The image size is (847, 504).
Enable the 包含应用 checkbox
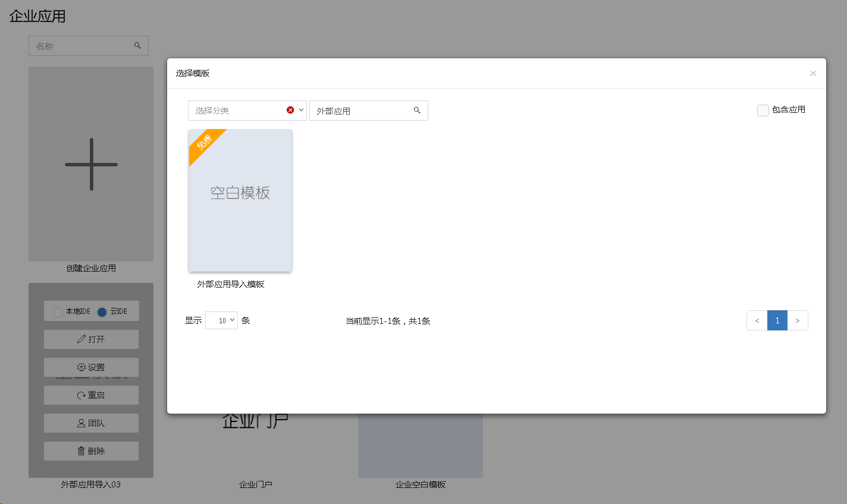pos(763,111)
